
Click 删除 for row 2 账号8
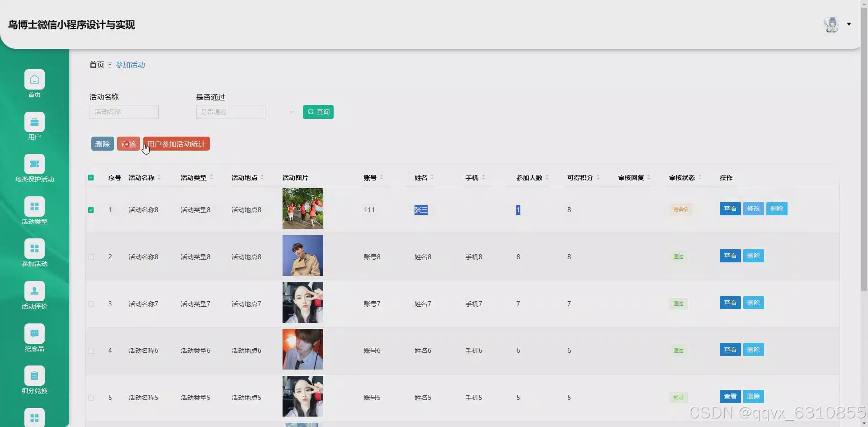click(754, 256)
